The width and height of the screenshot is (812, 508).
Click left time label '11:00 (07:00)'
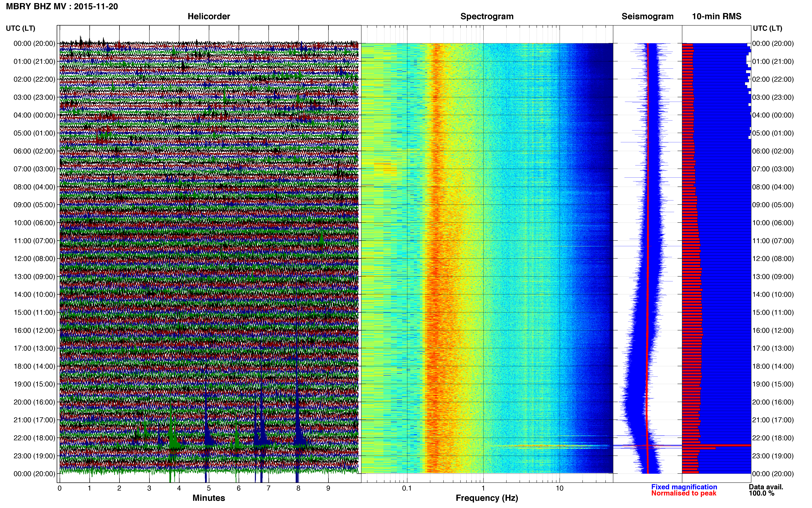point(34,241)
